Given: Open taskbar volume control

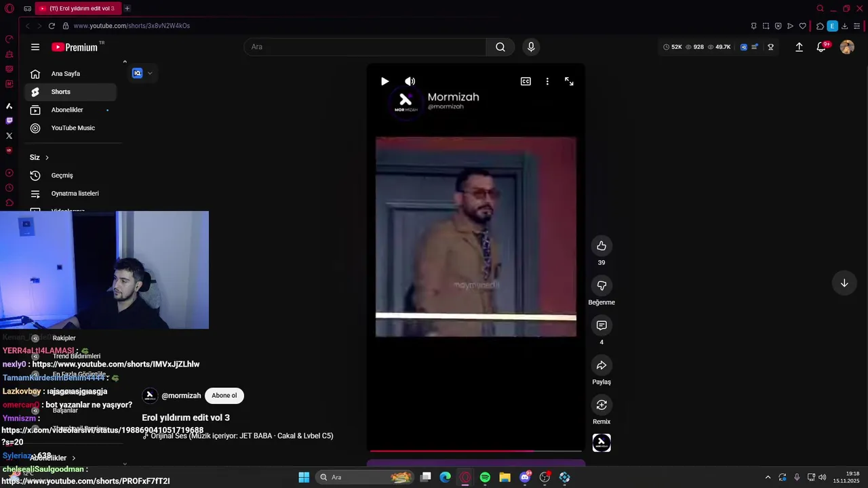Looking at the screenshot, I should 823,477.
